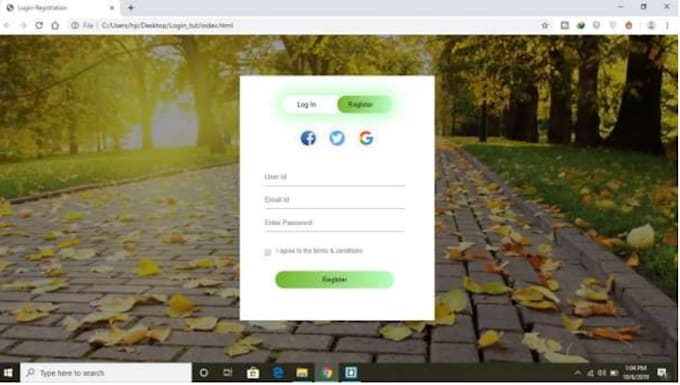Click the green extension icon in toolbar
Screen dimensions: 680x385
click(581, 26)
